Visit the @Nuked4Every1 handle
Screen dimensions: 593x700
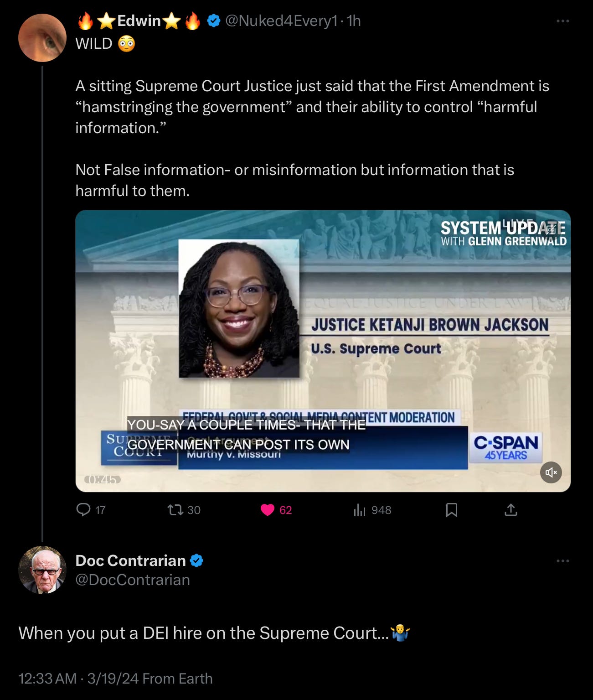(x=282, y=21)
